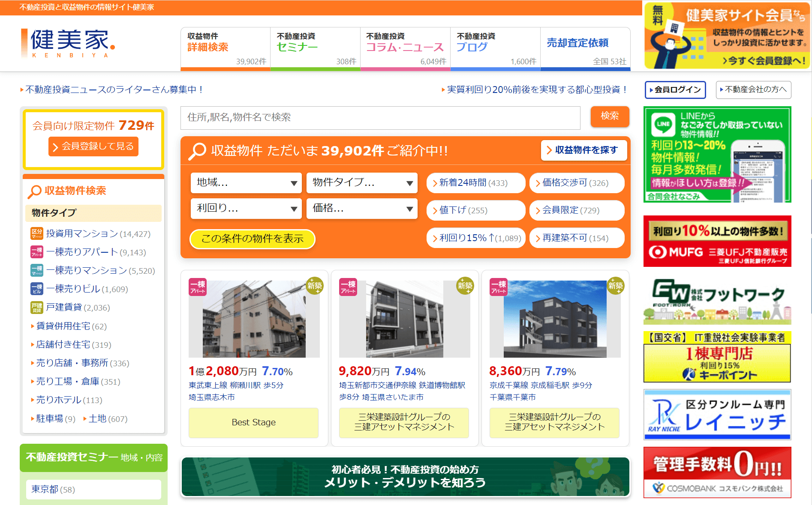Open the 柳瀬川駅 apartment photo
This screenshot has width=812, height=505.
point(254,319)
